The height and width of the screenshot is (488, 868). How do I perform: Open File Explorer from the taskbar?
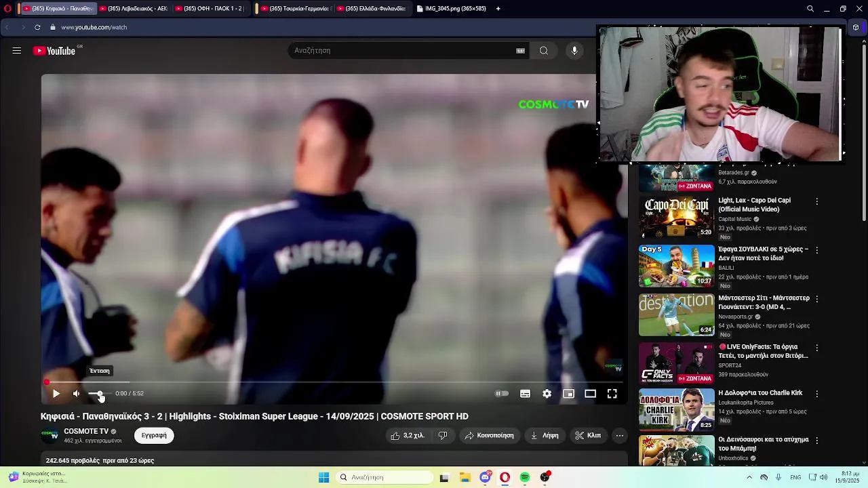(x=465, y=477)
